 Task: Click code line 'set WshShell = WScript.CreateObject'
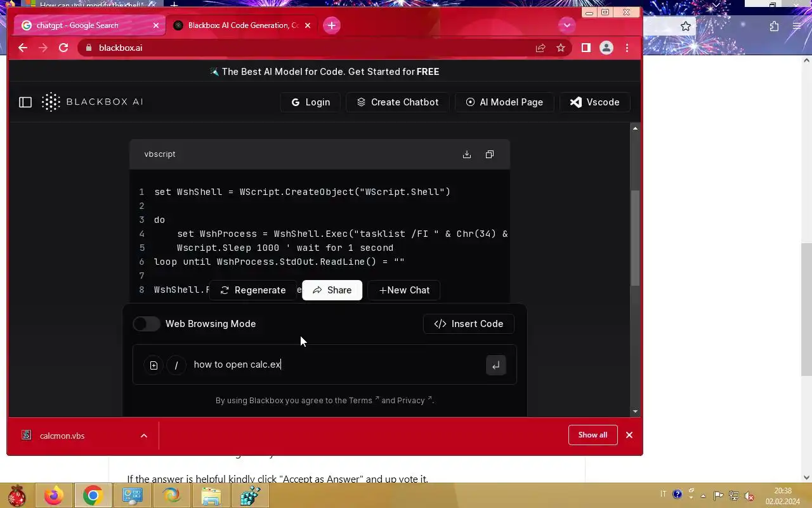pos(302,192)
